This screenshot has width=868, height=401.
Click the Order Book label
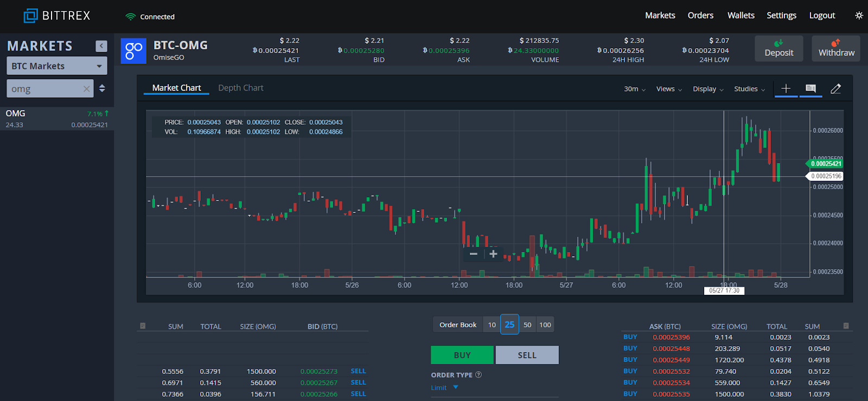(458, 325)
